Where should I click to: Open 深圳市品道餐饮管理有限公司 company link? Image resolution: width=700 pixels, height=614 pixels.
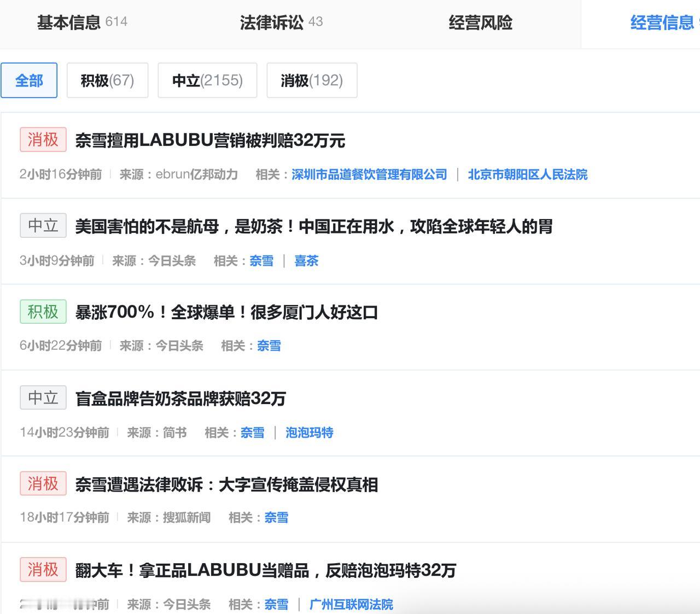[x=369, y=174]
